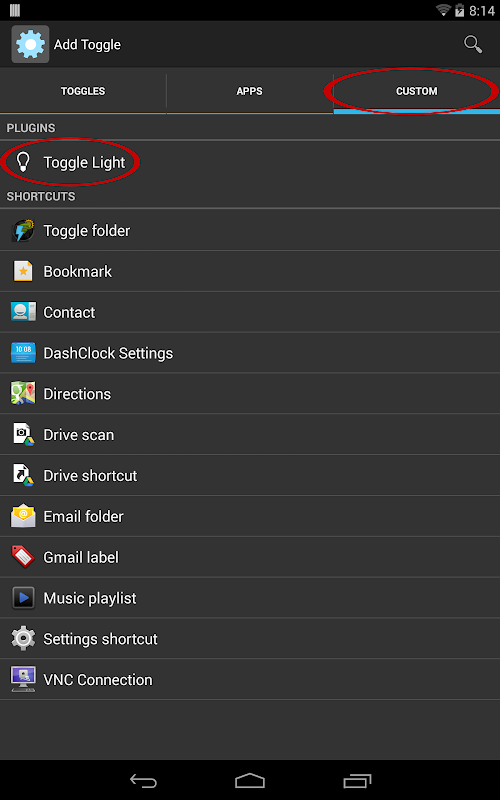Tap the Music playlist play icon
This screenshot has width=500, height=800.
(x=23, y=597)
